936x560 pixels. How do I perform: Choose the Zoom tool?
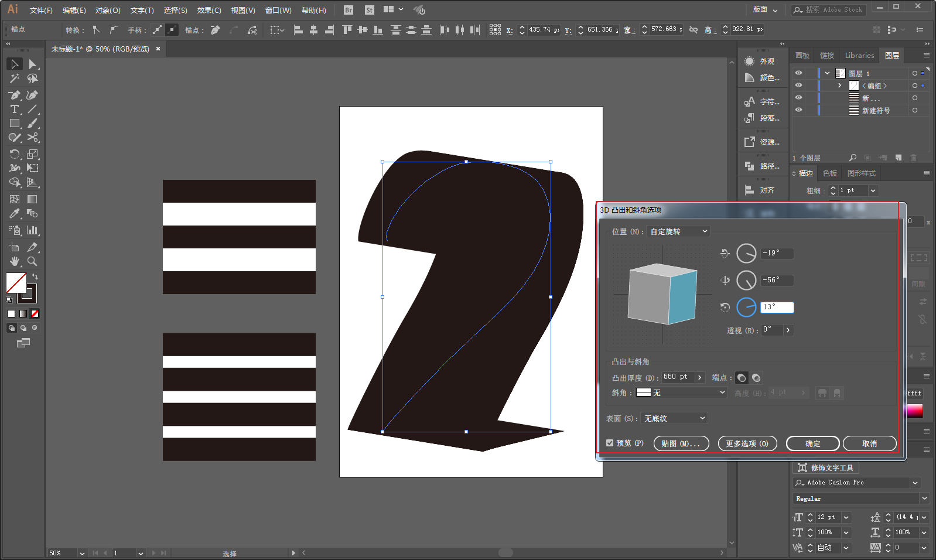[x=32, y=262]
